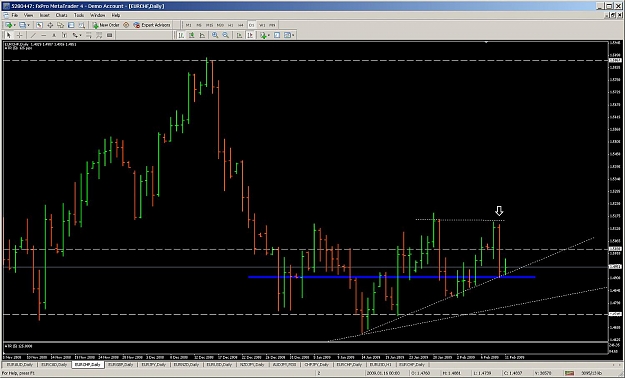
Task: Switch to the EURGBP,Daily chart tab
Action: tap(122, 364)
